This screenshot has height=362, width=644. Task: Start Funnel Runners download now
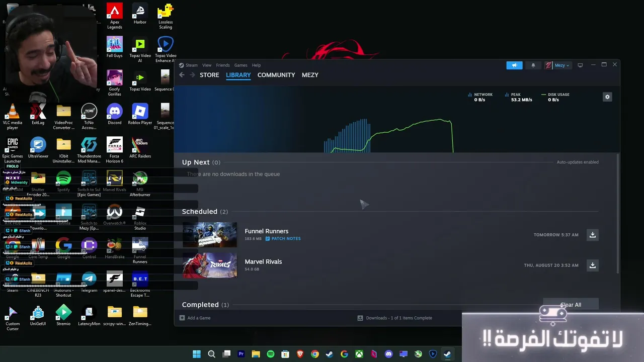click(x=593, y=235)
